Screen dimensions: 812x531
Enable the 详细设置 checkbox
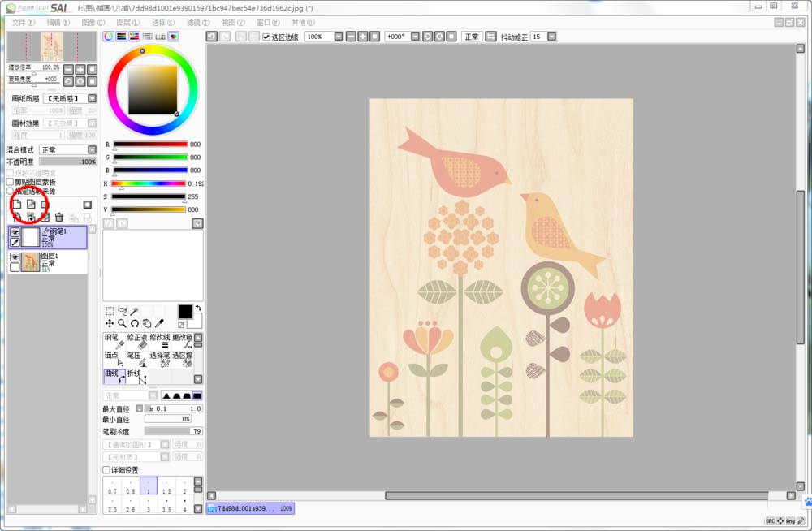coord(106,470)
